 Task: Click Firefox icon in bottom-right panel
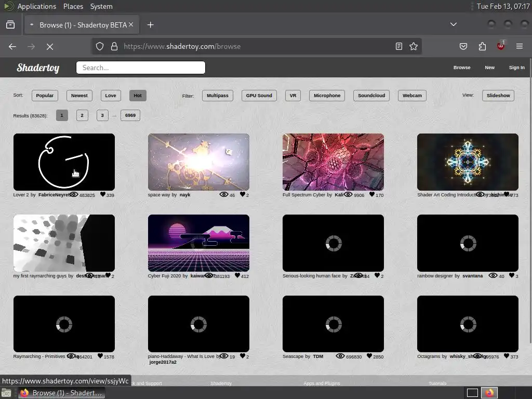click(489, 393)
